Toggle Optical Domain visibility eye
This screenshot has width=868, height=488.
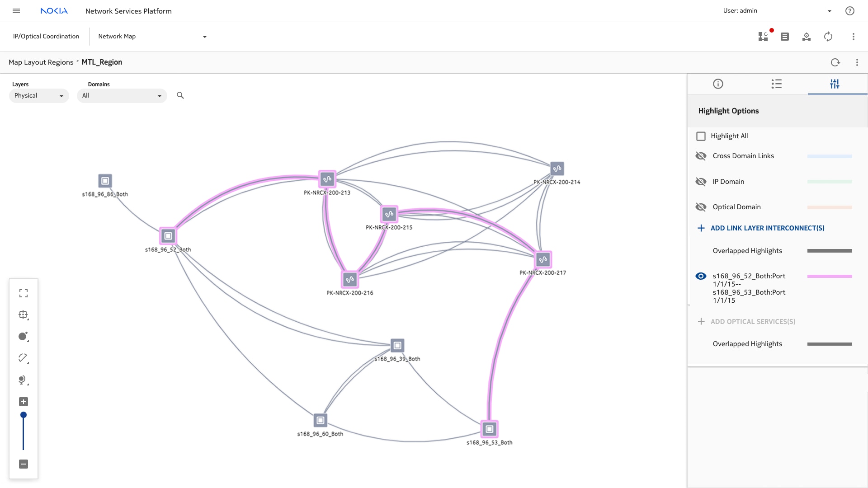701,207
